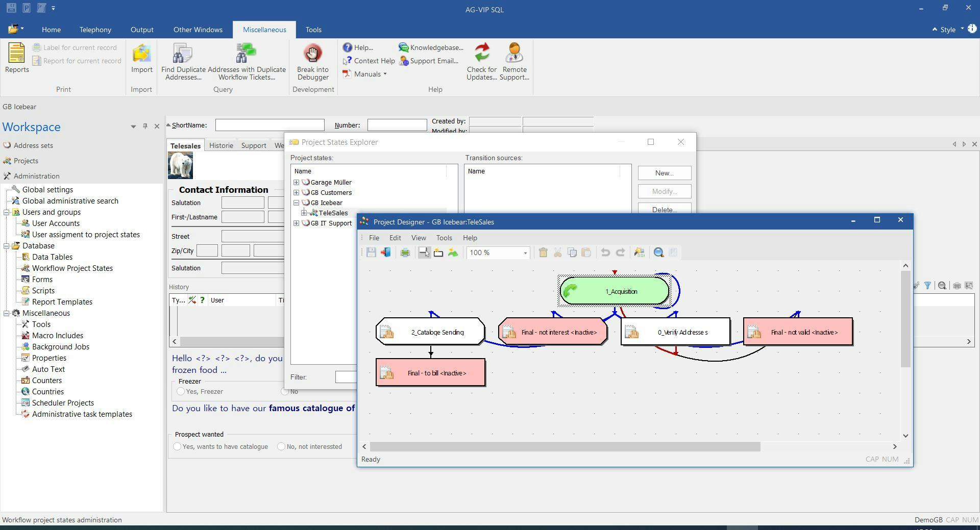Open the Import tool in the ribbon
Image resolution: width=980 pixels, height=530 pixels.
[x=141, y=58]
